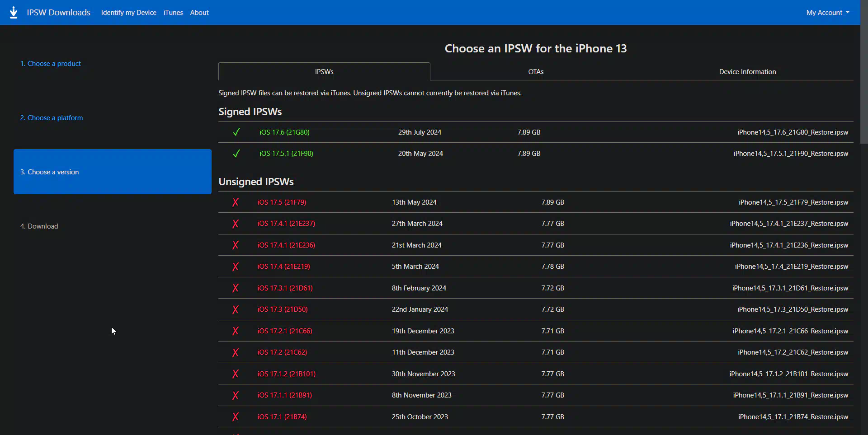Click step 4 Download
The width and height of the screenshot is (868, 435).
click(x=39, y=226)
